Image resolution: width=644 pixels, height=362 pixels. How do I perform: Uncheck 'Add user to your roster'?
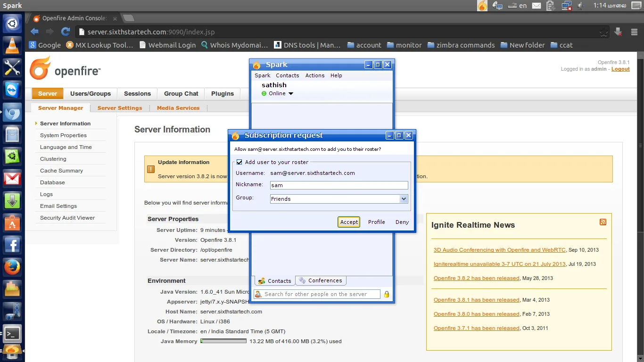[x=239, y=162]
